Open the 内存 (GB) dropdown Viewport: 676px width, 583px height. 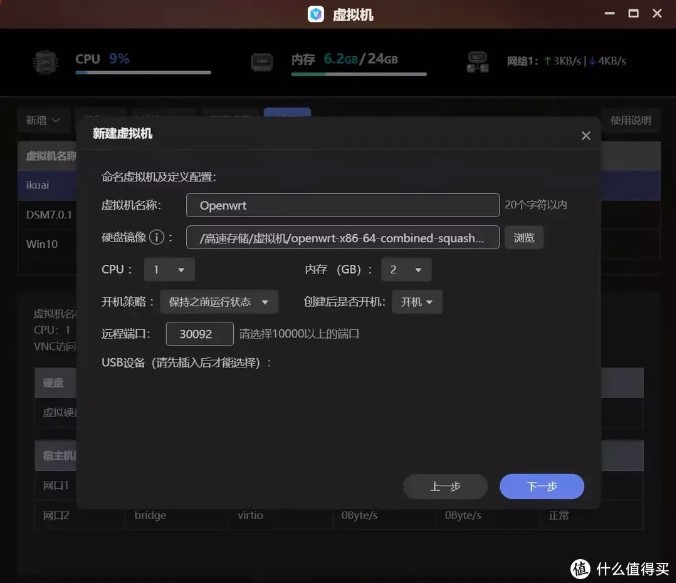coord(406,270)
